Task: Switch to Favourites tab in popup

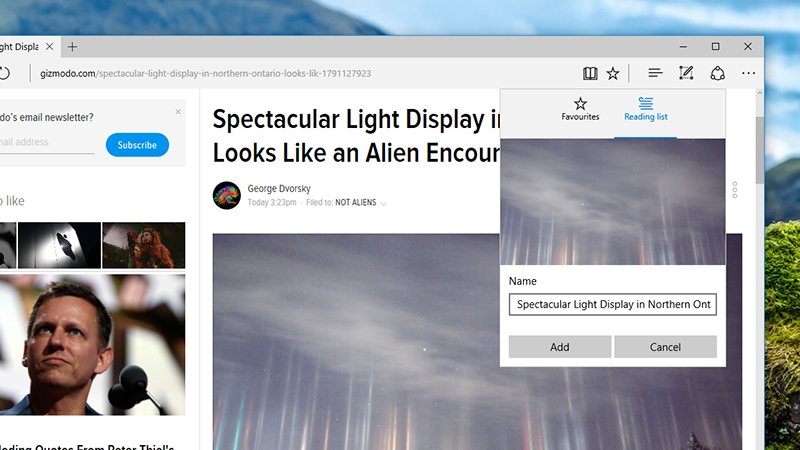Action: [580, 109]
